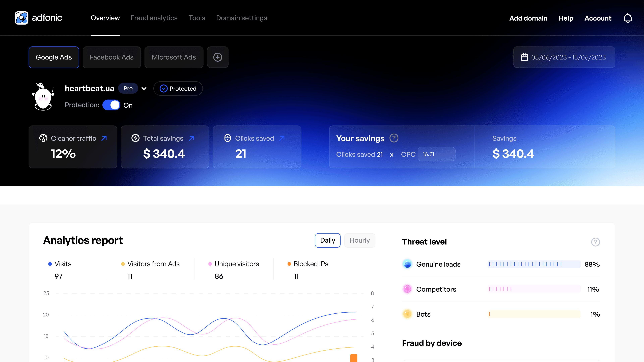The height and width of the screenshot is (362, 644).
Task: Click the Competitors pink orb icon
Action: point(407,289)
